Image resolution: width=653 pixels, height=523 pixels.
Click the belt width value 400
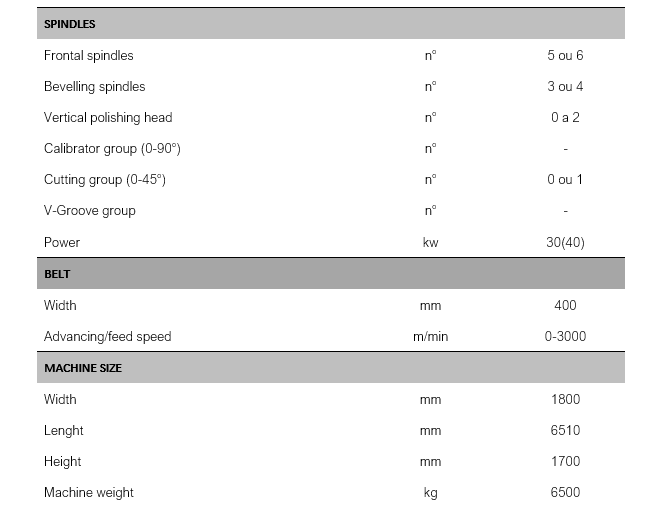pos(565,305)
